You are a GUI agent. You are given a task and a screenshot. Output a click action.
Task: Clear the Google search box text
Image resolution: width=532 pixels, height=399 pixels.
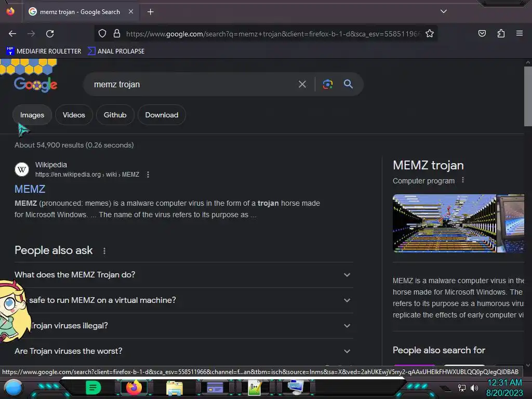(x=302, y=84)
